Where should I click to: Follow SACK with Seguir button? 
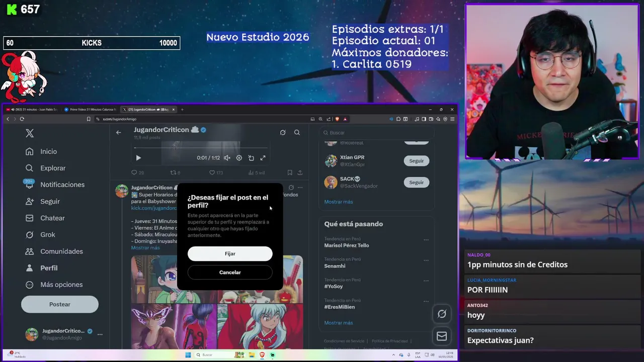click(416, 183)
